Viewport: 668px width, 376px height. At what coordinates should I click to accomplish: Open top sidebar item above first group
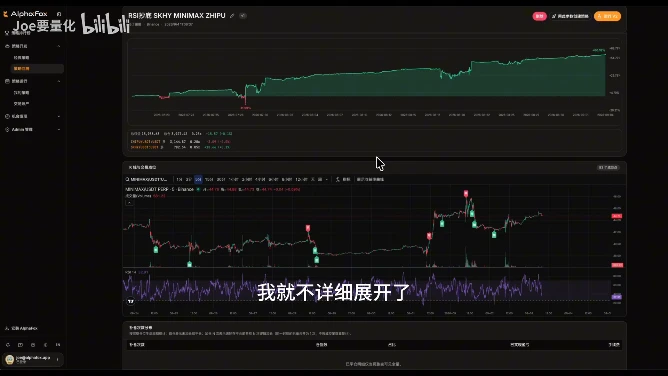[x=18, y=33]
